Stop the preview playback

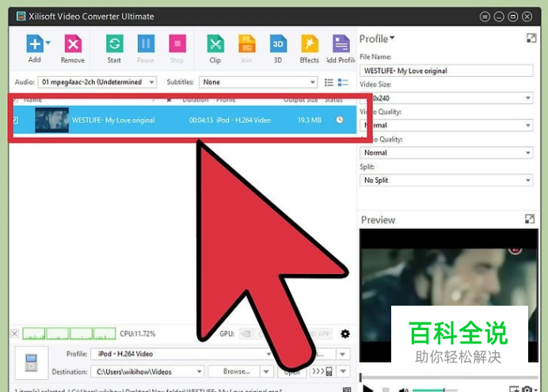point(386,390)
